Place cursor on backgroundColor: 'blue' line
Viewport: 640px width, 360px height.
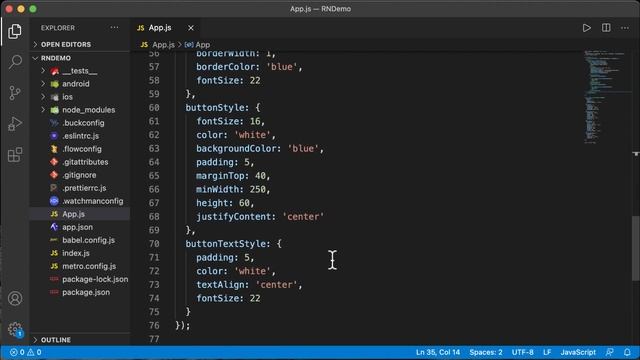click(x=260, y=149)
